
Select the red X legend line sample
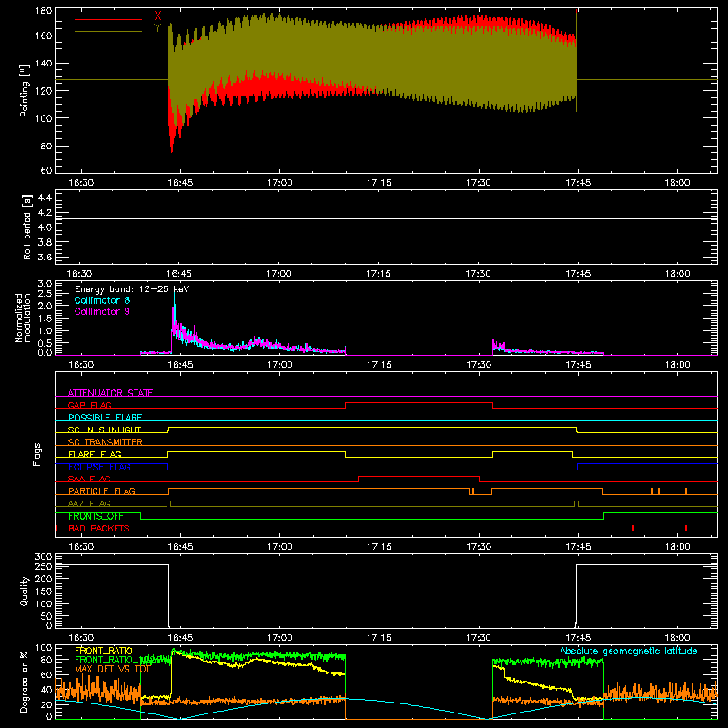click(108, 19)
